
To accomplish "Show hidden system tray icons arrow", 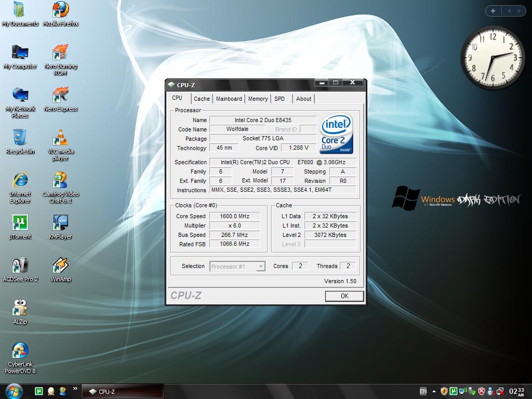I will pyautogui.click(x=434, y=391).
